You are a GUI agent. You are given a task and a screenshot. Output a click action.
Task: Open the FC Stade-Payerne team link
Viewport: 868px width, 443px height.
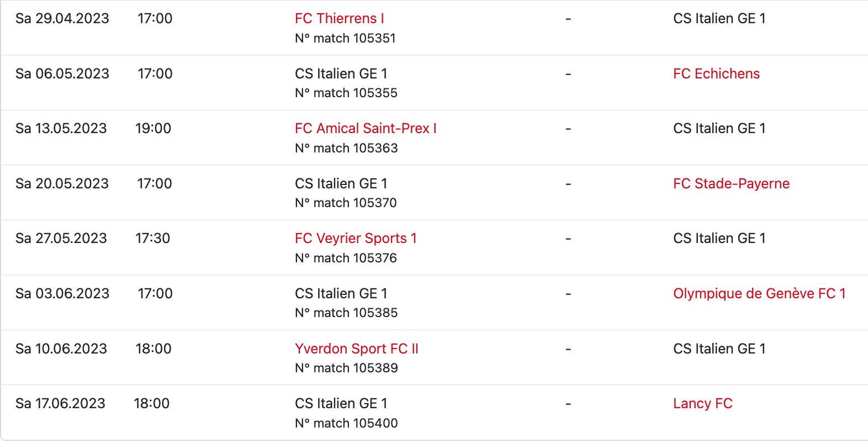[731, 184]
